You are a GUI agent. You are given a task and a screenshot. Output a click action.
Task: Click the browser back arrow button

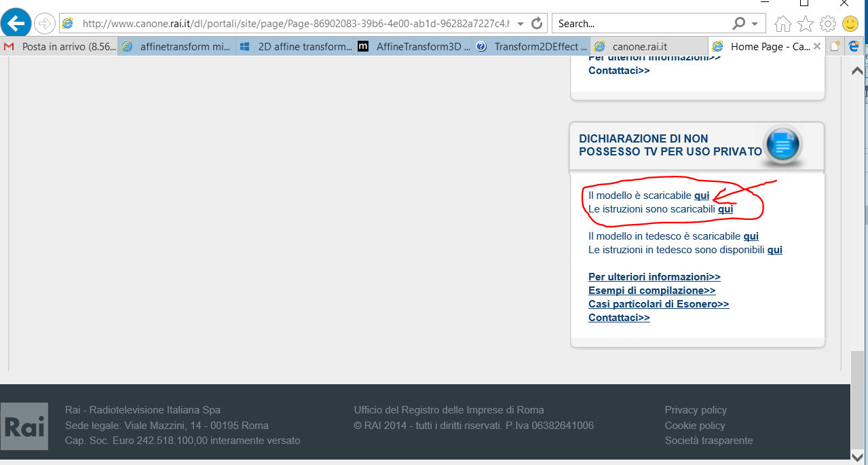click(x=16, y=24)
